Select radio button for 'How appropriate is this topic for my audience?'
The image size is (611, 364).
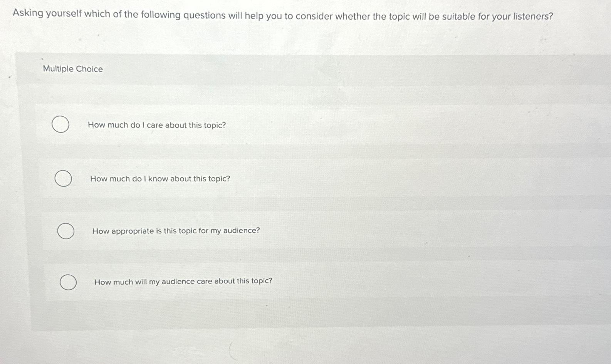(x=66, y=231)
